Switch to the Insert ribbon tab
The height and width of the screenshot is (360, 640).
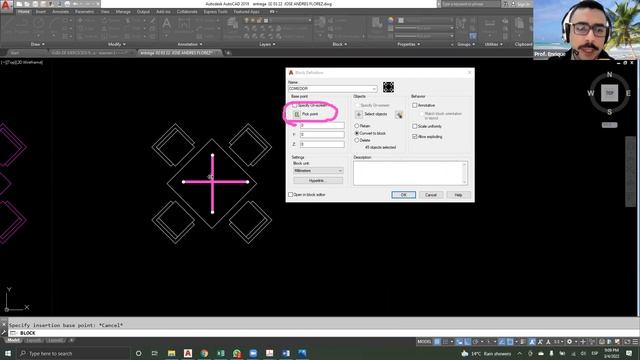(x=40, y=12)
